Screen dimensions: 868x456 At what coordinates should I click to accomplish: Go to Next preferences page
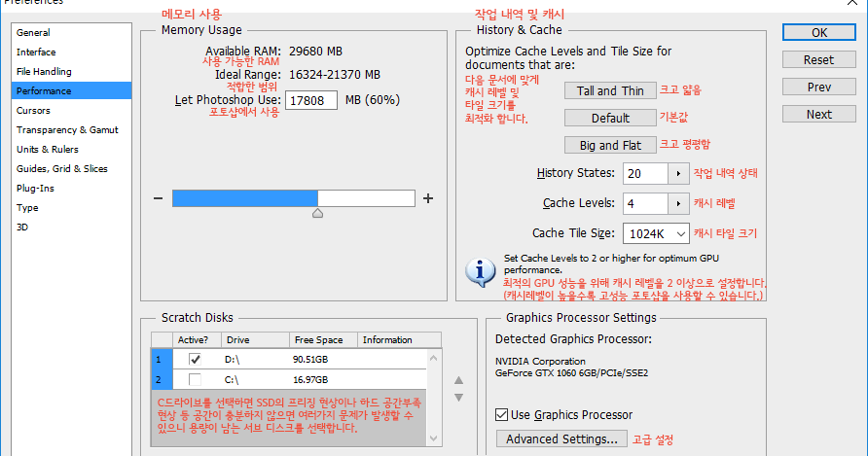click(818, 114)
